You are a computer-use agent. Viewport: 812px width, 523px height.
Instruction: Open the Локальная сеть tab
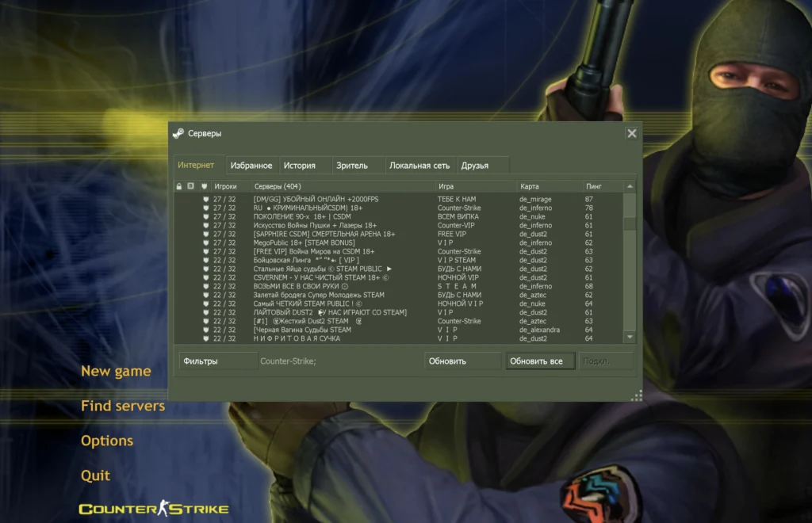[419, 166]
